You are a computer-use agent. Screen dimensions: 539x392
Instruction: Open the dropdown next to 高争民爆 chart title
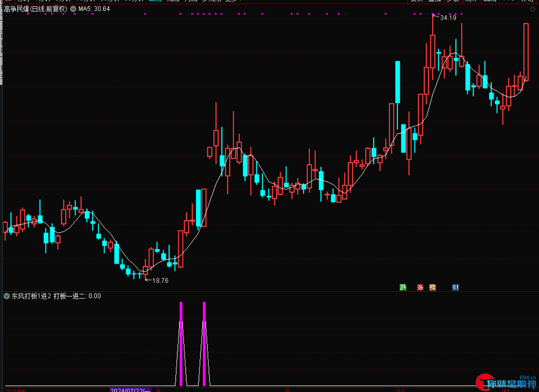73,9
